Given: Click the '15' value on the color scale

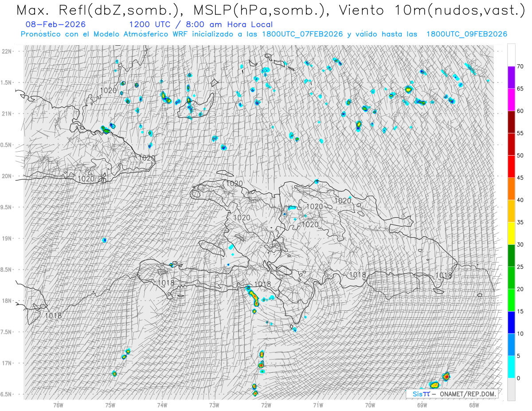Looking at the screenshot, I should pos(520,311).
